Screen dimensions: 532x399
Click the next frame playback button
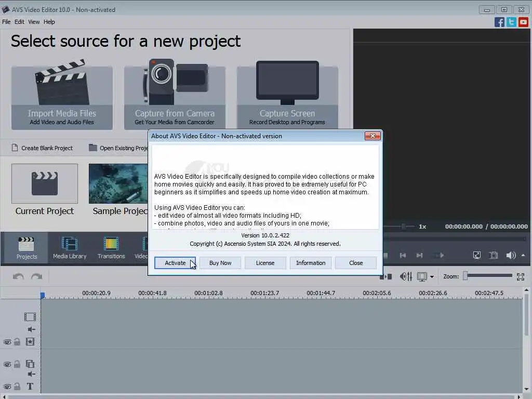click(420, 255)
